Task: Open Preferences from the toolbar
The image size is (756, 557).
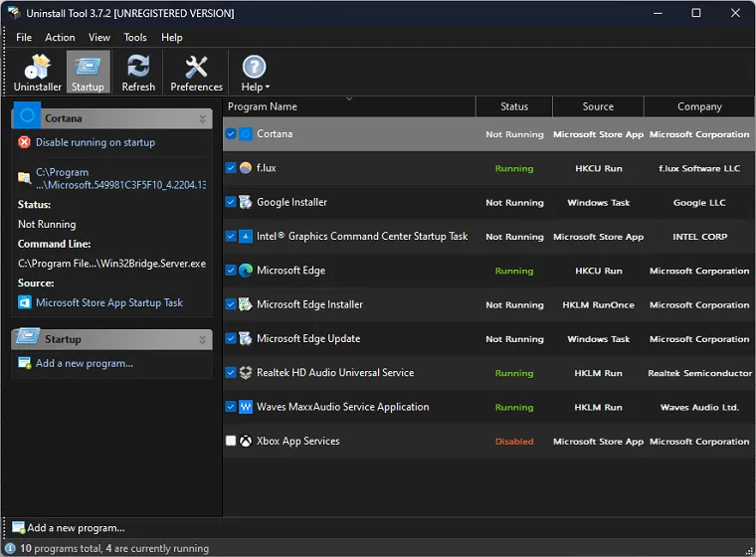Action: click(x=196, y=73)
